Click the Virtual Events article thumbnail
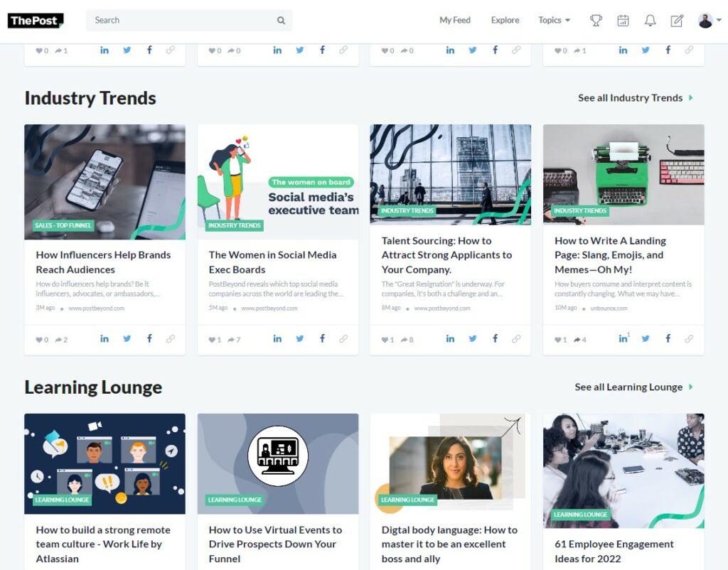 point(277,463)
